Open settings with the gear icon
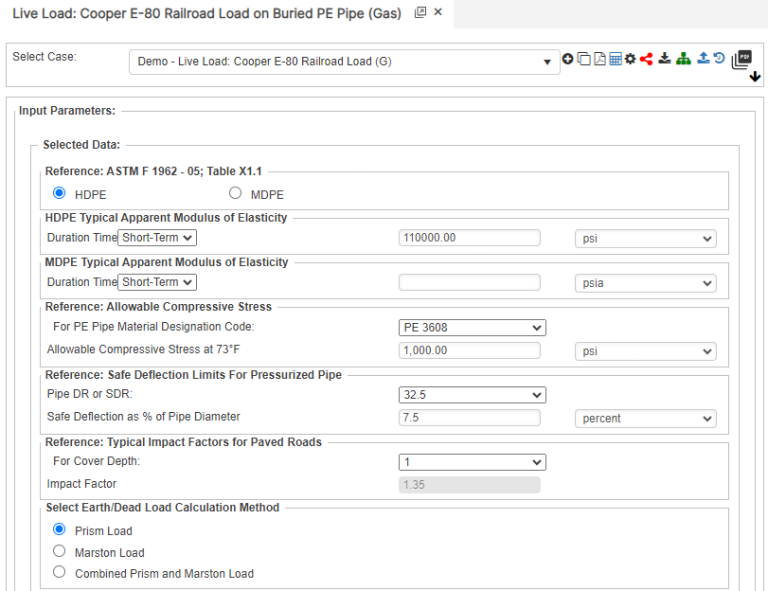The image size is (768, 591). pyautogui.click(x=630, y=59)
